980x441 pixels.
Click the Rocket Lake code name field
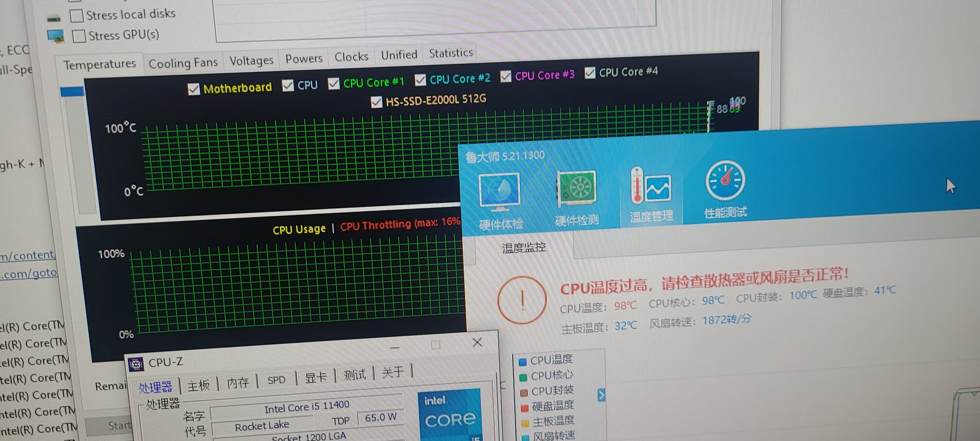tap(262, 426)
